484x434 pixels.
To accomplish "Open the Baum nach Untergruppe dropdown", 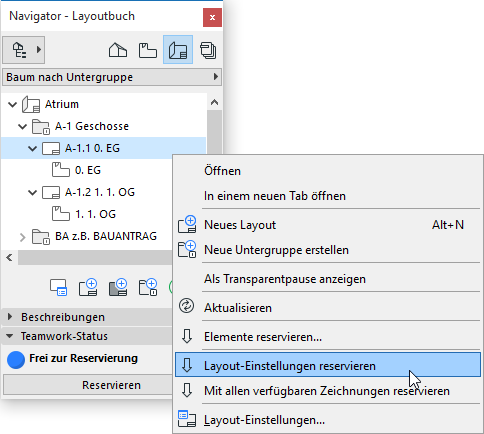I will (x=112, y=77).
